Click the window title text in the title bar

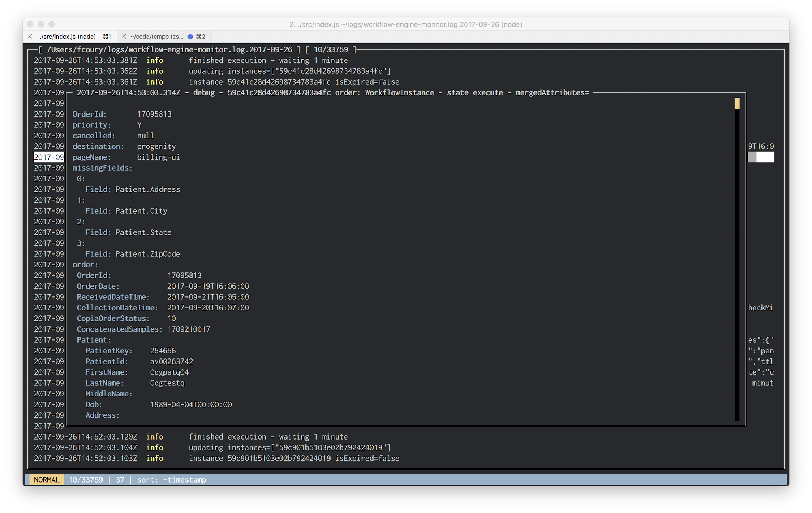(406, 24)
